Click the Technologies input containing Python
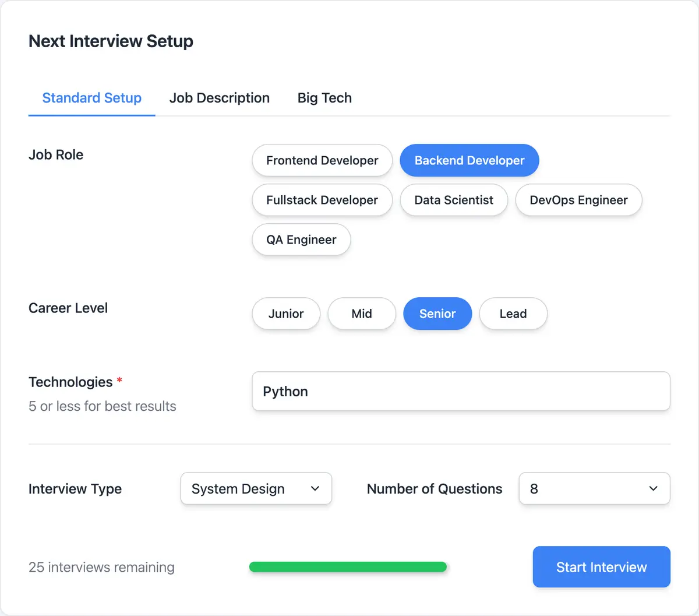This screenshot has height=616, width=699. [x=461, y=391]
